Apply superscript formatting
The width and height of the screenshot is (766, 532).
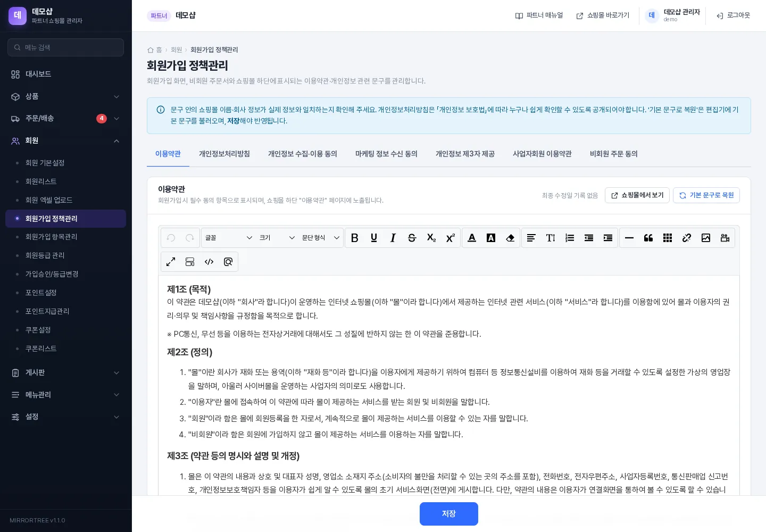(451, 238)
